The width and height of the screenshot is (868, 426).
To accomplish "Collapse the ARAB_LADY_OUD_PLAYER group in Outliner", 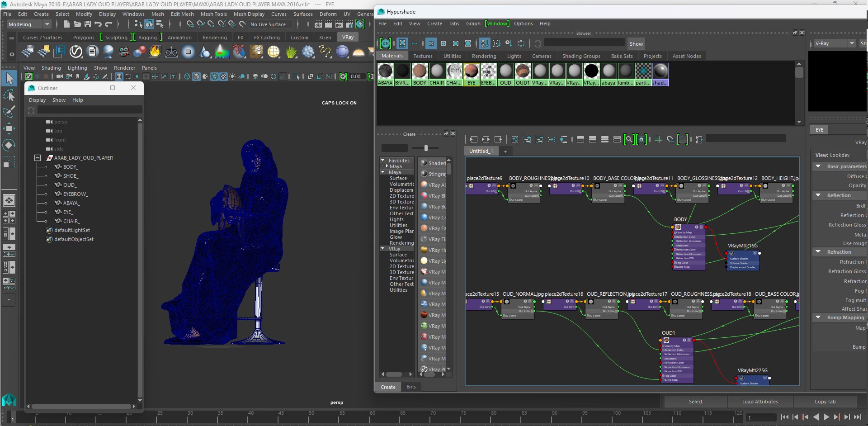I will click(x=38, y=158).
